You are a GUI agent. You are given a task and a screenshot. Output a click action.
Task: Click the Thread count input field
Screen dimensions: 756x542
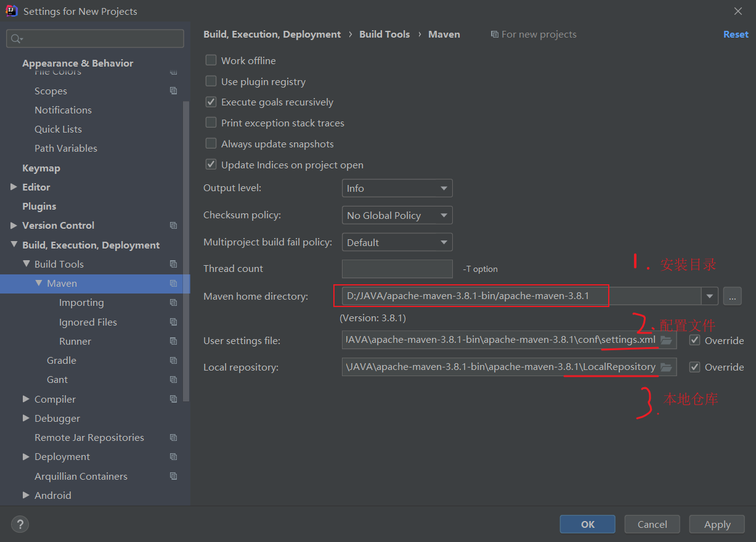(397, 269)
